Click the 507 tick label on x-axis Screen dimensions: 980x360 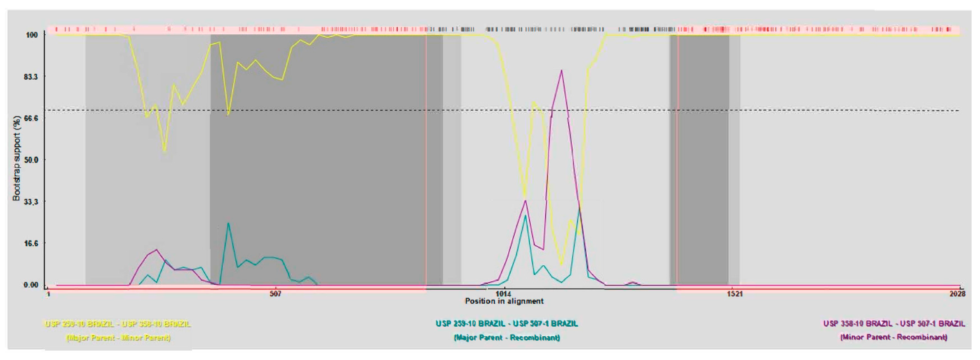click(275, 294)
